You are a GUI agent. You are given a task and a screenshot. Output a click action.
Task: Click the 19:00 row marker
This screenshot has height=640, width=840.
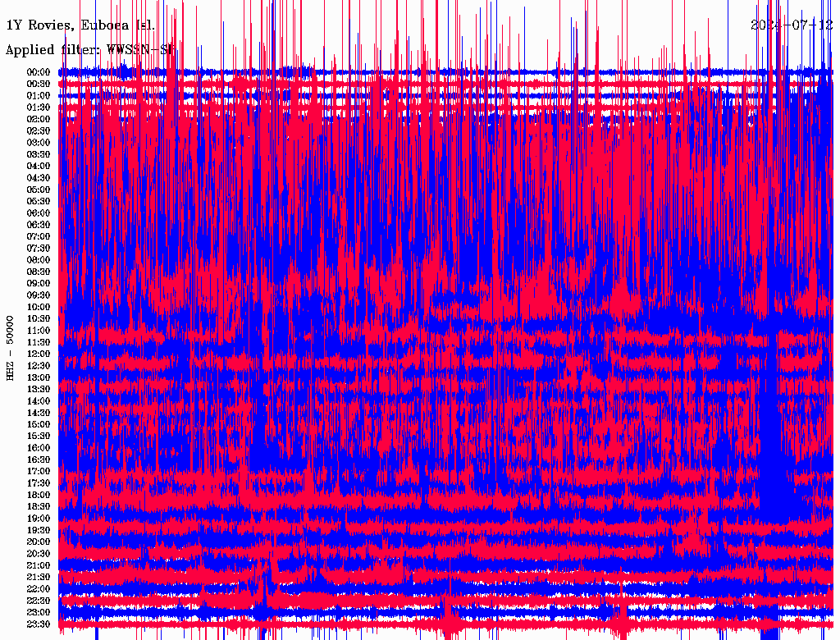click(39, 519)
